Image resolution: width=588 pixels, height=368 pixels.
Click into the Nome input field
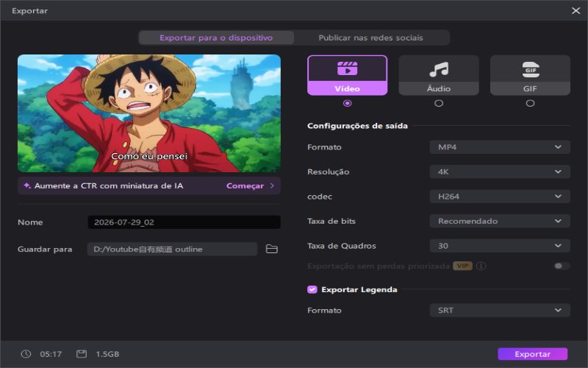[x=184, y=222]
